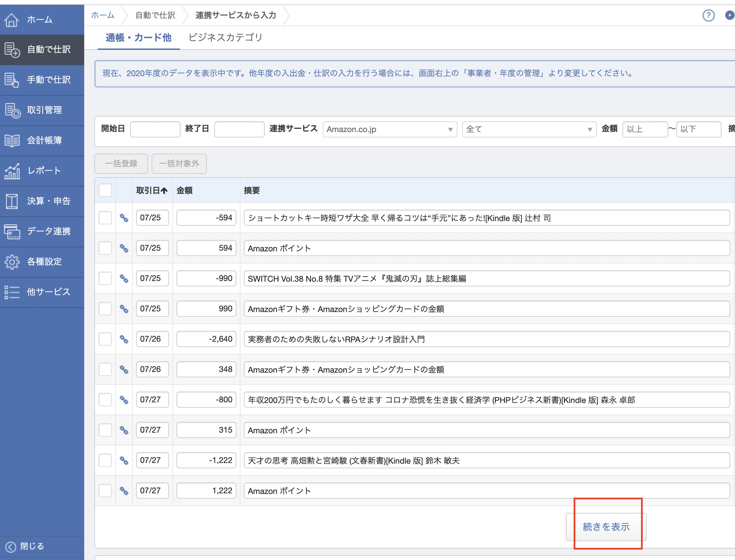Click link icon on the -594 row

tap(124, 218)
